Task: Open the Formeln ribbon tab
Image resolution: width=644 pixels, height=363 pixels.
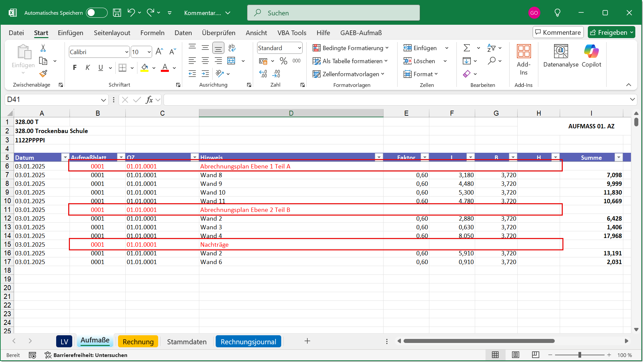Action: pos(152,33)
